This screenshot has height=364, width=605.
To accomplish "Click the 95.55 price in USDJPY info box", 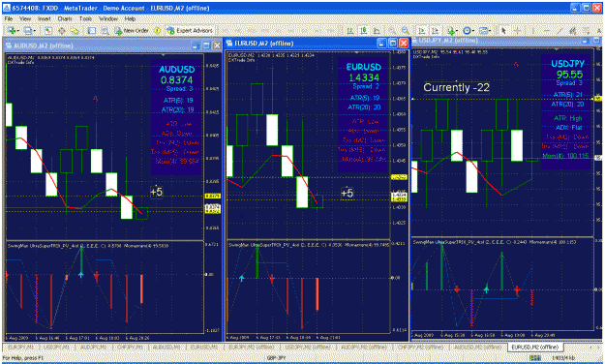I will tap(569, 75).
